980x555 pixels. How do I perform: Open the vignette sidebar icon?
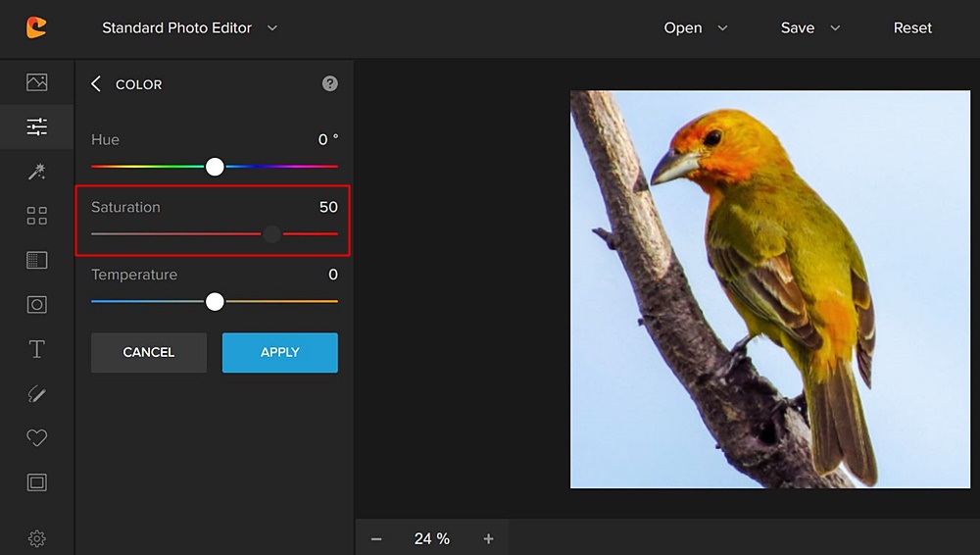36,305
